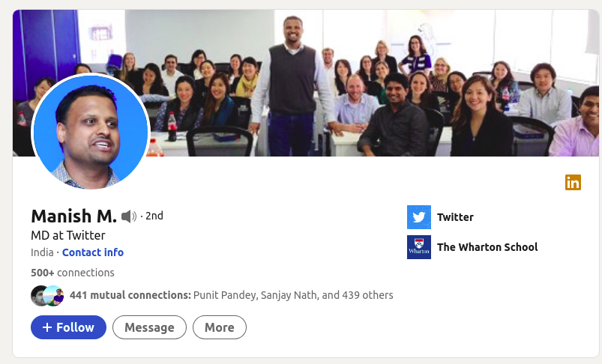602x364 pixels.
Task: Open the Twitter company name link
Action: [x=455, y=217]
